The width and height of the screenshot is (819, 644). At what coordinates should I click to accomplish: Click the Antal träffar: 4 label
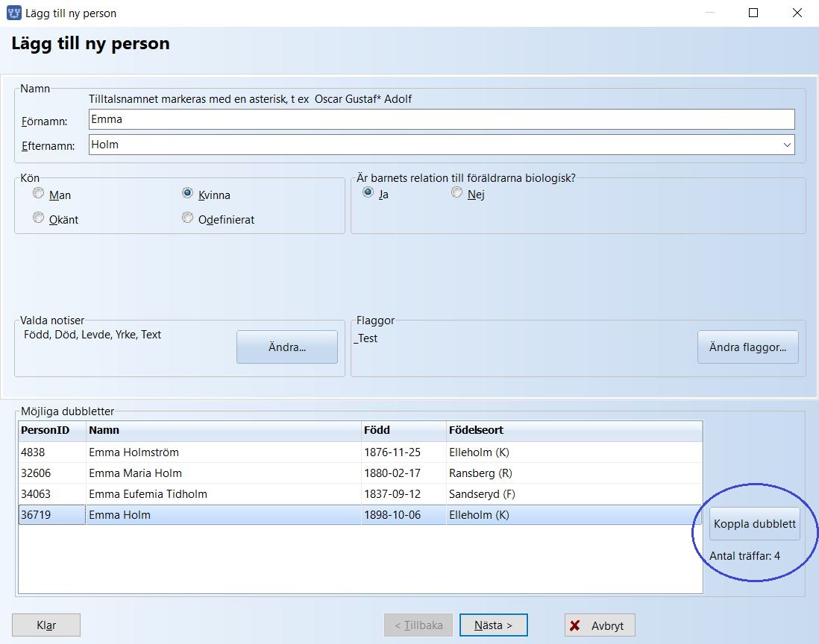[745, 556]
